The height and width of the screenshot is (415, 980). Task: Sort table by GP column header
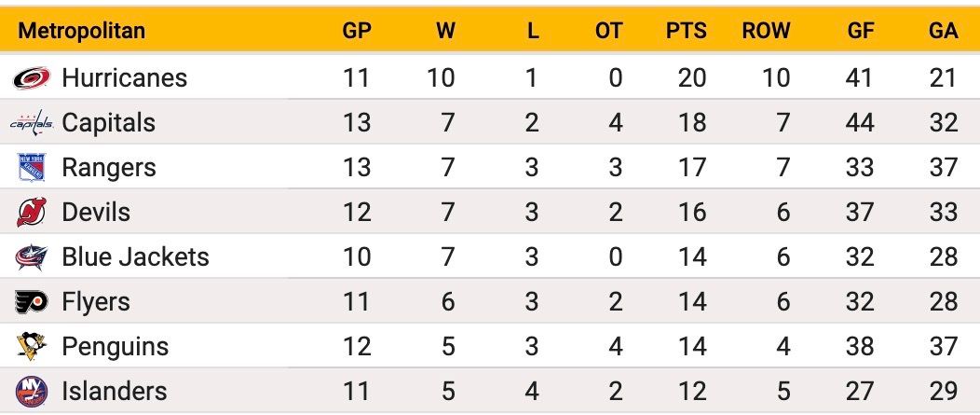[357, 31]
